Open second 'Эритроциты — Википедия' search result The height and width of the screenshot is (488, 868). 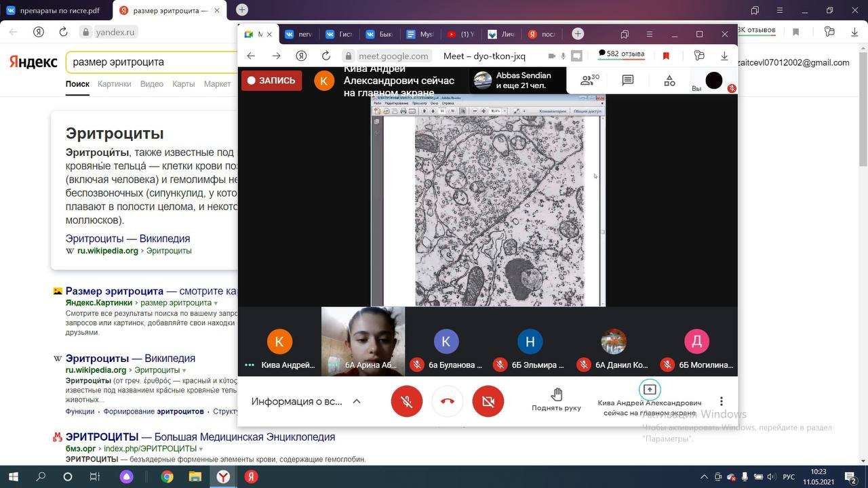pos(130,358)
